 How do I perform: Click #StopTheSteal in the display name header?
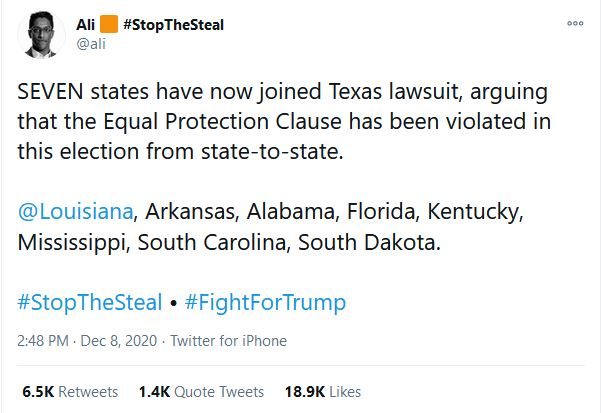pos(174,25)
